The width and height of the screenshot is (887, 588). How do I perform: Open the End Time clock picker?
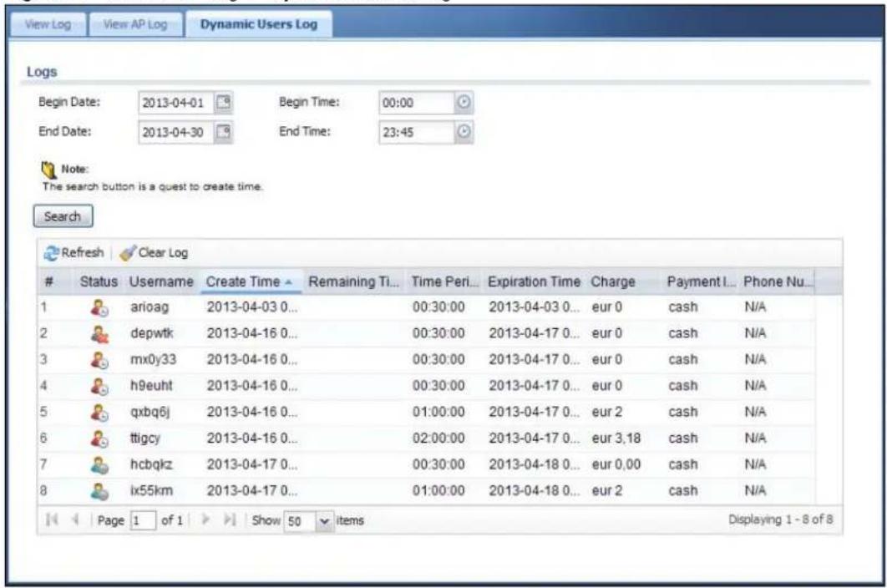tap(464, 132)
